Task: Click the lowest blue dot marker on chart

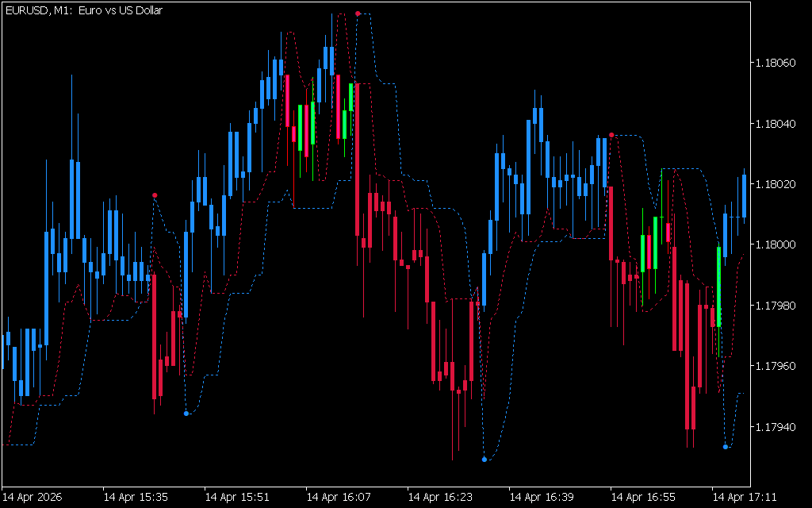Action: tap(485, 460)
